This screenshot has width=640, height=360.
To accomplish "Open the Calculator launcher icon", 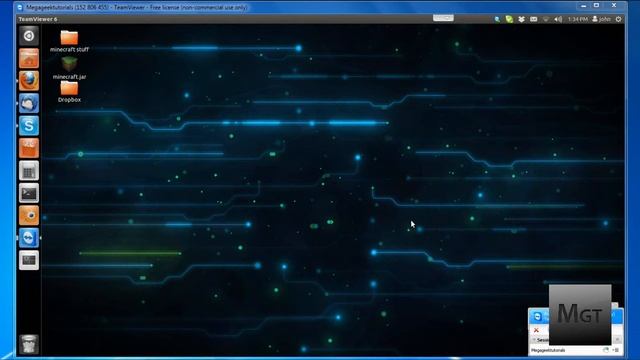I will coord(29,170).
